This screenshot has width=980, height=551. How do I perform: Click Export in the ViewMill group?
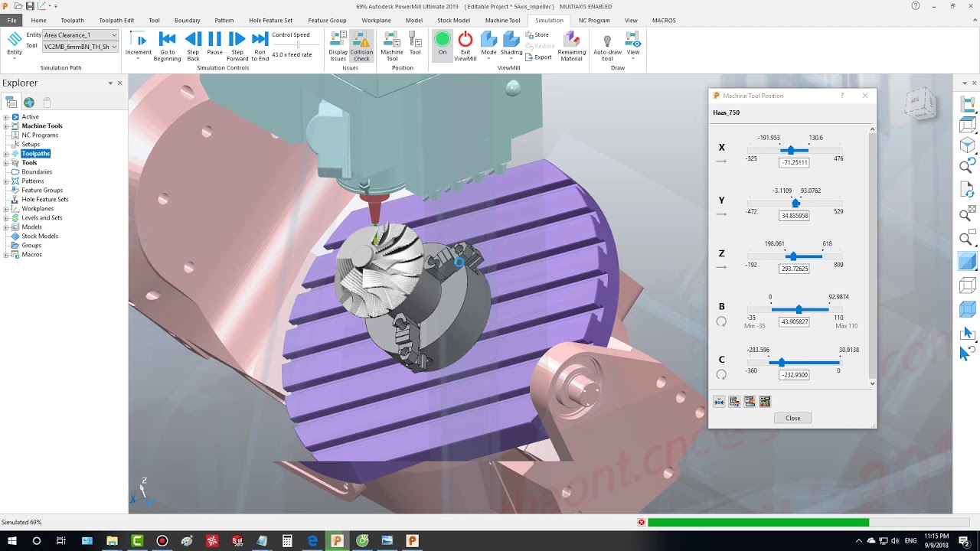click(539, 57)
